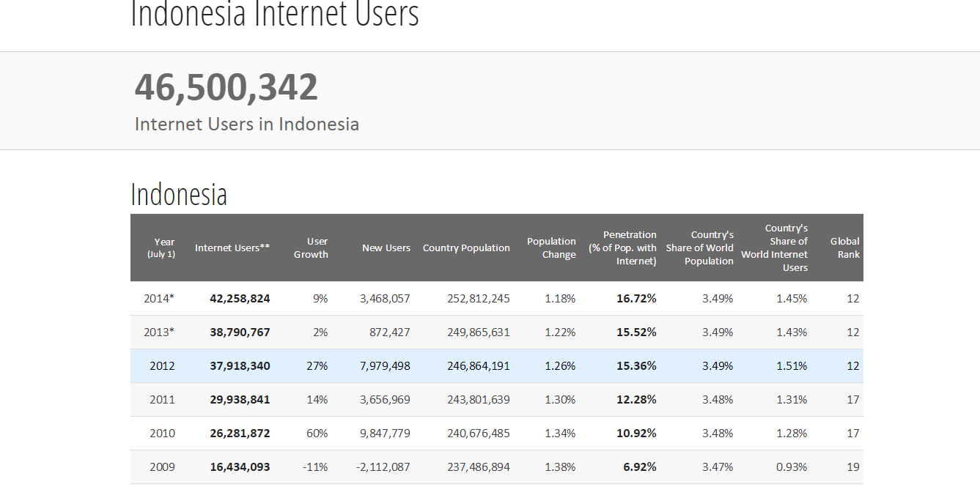The height and width of the screenshot is (487, 980).
Task: Click the 15.52% penetration value
Action: pyautogui.click(x=636, y=332)
